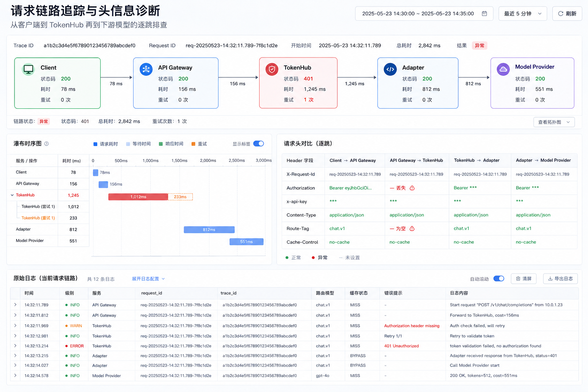Click the 异常 legend item with red dot
588x392 pixels.
[320, 258]
